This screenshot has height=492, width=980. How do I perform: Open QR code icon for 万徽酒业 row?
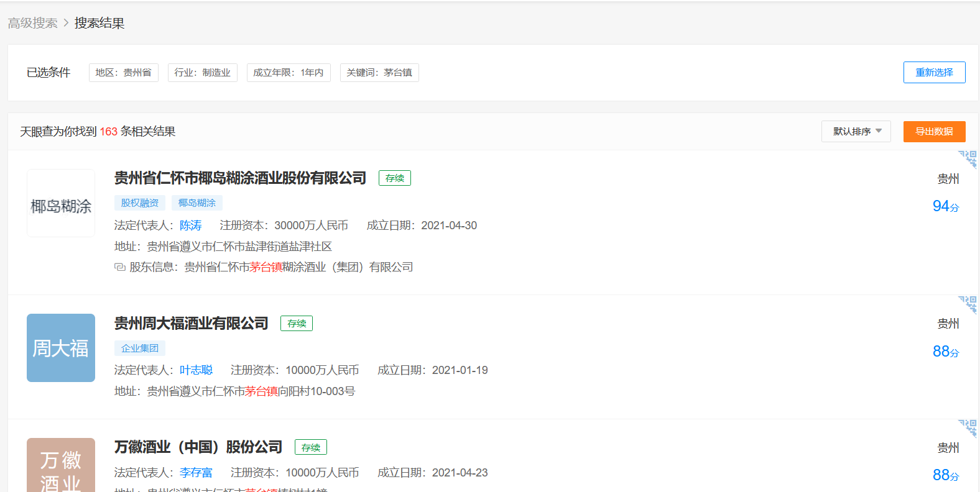968,429
